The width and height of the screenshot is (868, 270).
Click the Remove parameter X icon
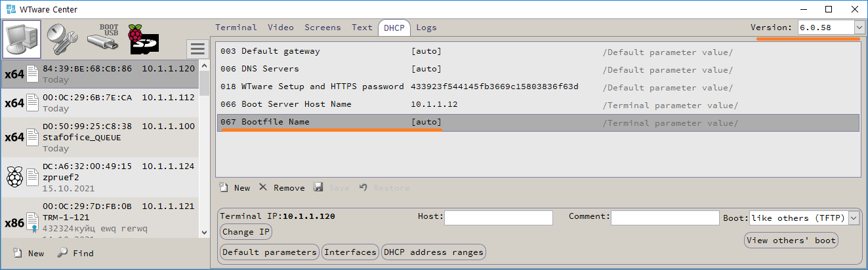(262, 188)
